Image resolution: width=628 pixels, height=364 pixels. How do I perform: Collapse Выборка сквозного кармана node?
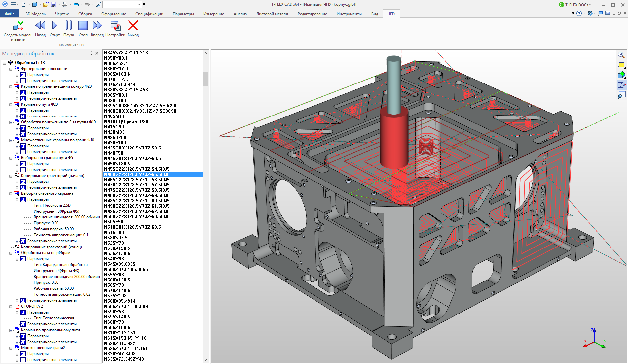coord(11,193)
